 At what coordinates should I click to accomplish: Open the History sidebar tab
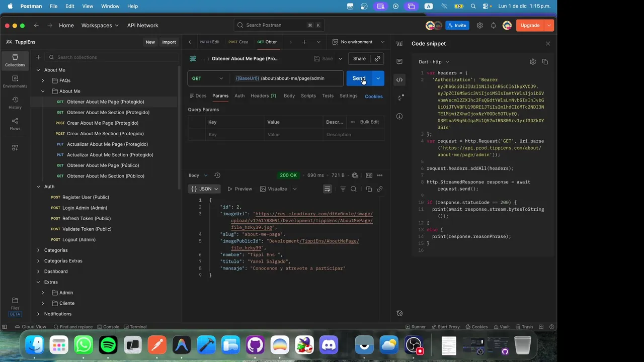[x=15, y=103]
